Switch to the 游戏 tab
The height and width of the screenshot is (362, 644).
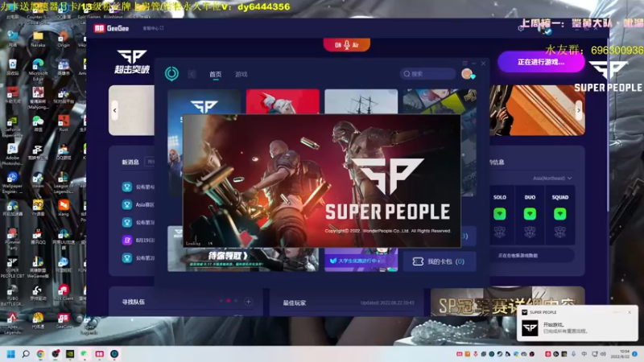(241, 74)
